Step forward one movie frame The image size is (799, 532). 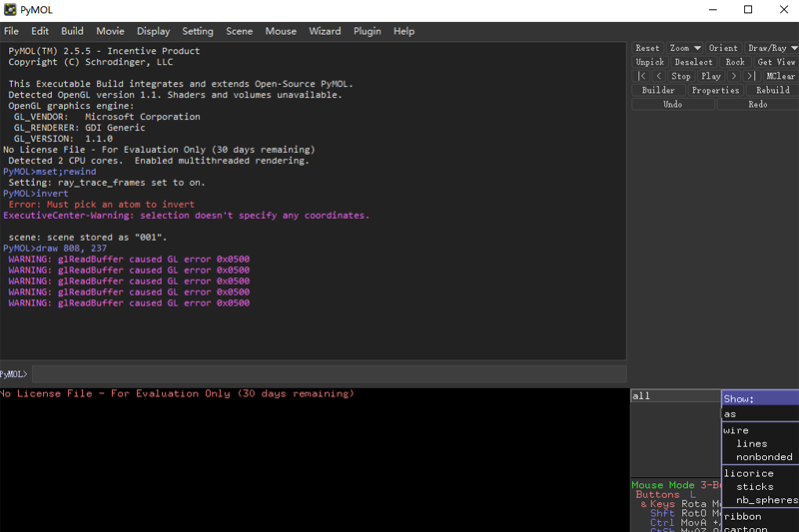tap(734, 76)
